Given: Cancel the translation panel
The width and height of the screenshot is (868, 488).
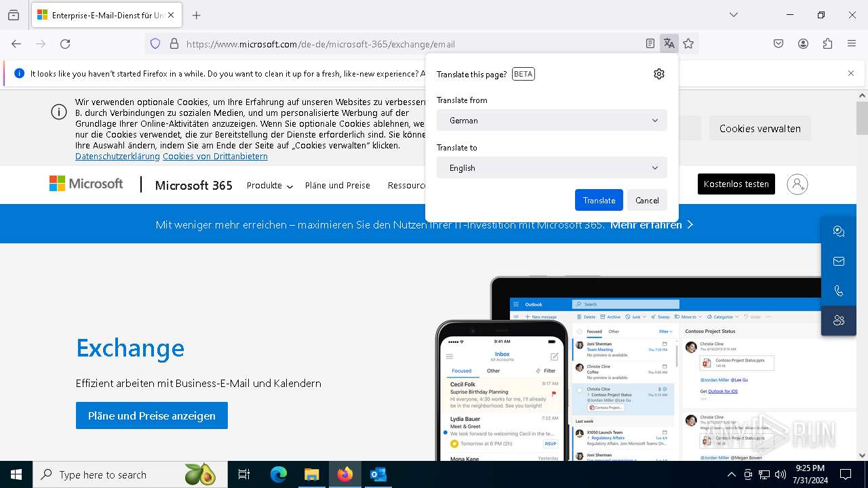Looking at the screenshot, I should point(647,200).
